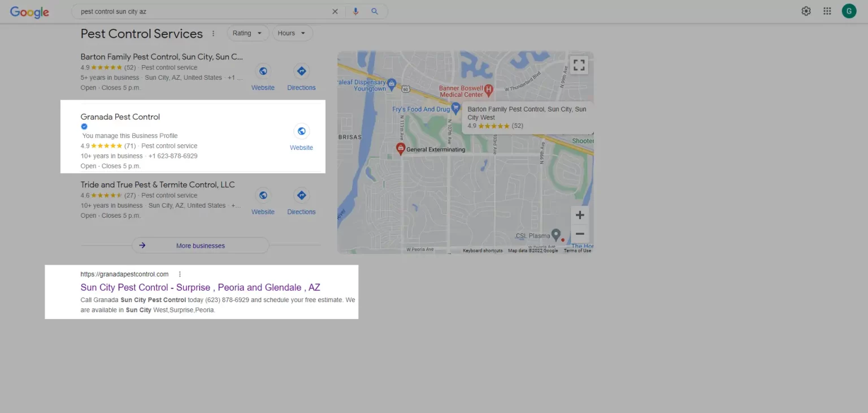Viewport: 868px width, 413px height.
Task: Expand the Hours filter dropdown
Action: tap(292, 33)
